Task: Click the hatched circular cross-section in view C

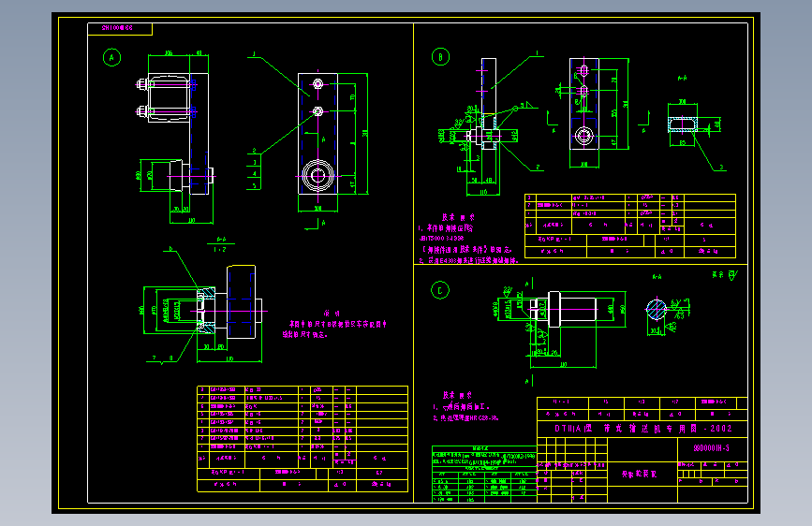Action: [657, 310]
